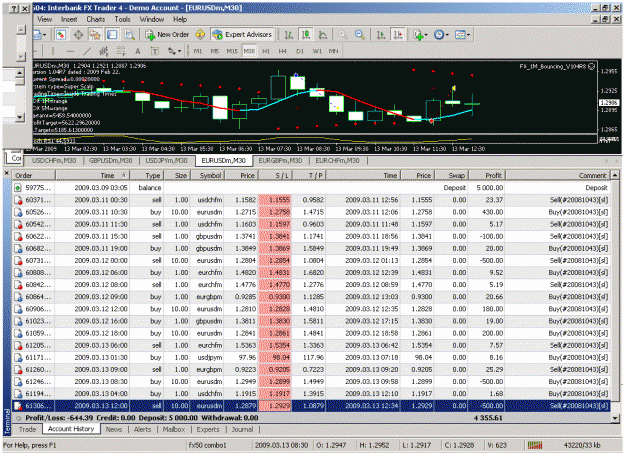Open the View menu
Image resolution: width=625 pixels, height=453 pixels.
pos(45,19)
